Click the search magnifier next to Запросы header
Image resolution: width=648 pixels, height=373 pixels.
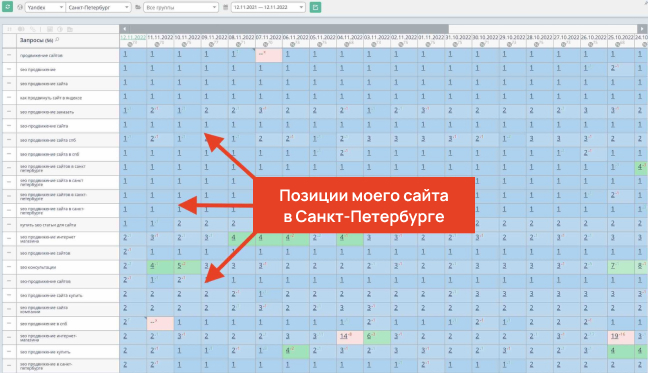coord(57,39)
